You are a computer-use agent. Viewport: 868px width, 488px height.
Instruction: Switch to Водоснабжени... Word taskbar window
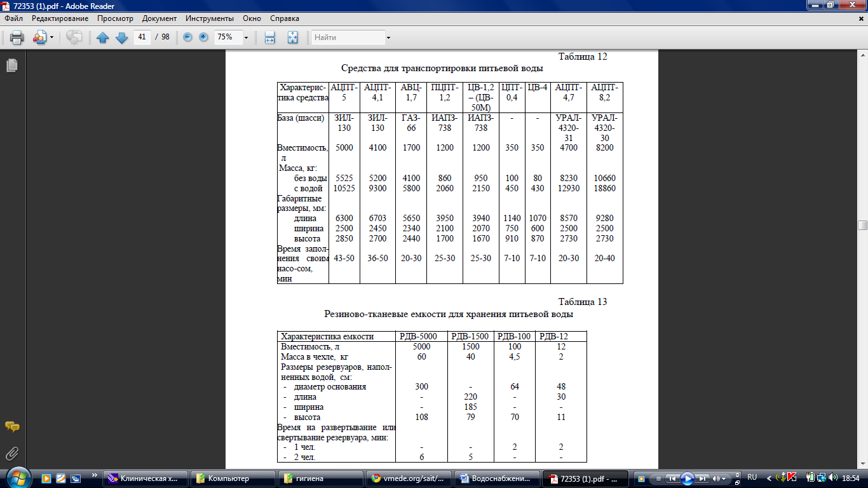click(x=498, y=478)
